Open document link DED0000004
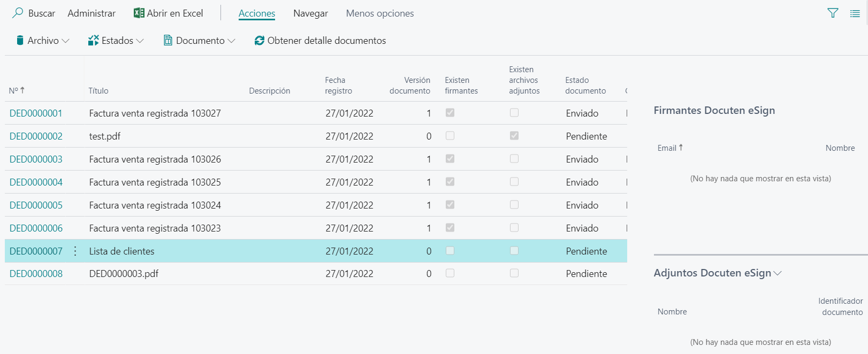This screenshot has height=354, width=868. [36, 182]
